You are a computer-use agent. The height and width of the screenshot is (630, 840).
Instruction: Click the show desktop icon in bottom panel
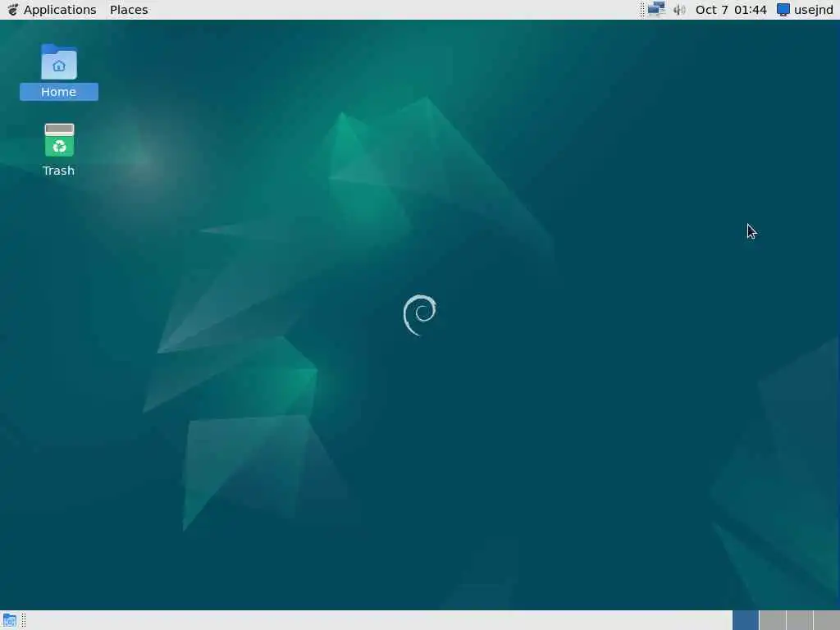(10, 620)
